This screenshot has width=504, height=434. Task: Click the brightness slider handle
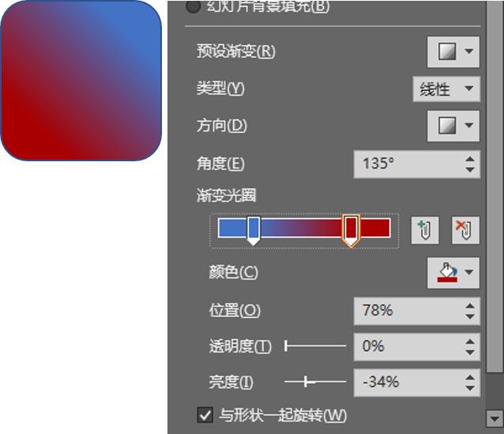click(306, 382)
